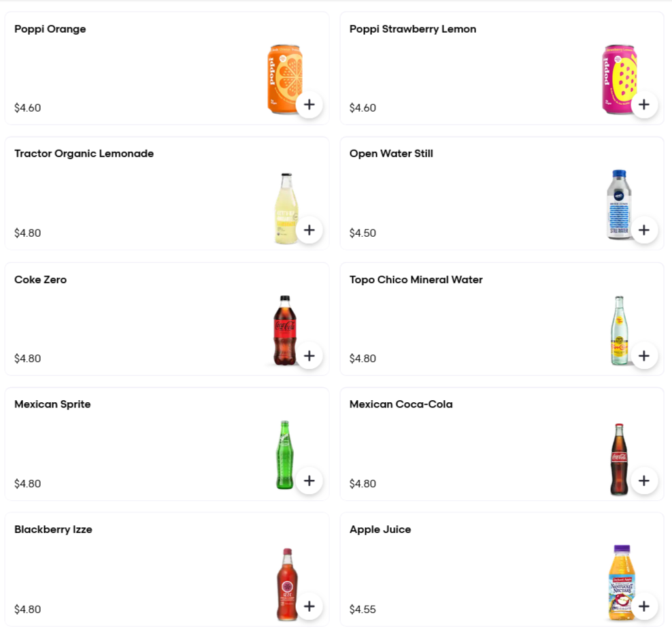Add Coke Zero with its plus icon

[x=309, y=355]
